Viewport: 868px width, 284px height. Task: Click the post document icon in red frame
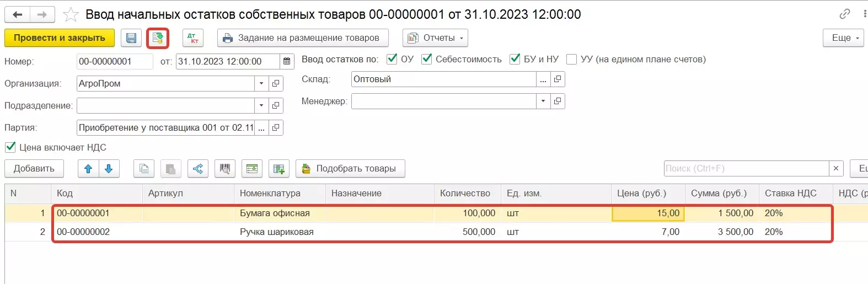158,38
